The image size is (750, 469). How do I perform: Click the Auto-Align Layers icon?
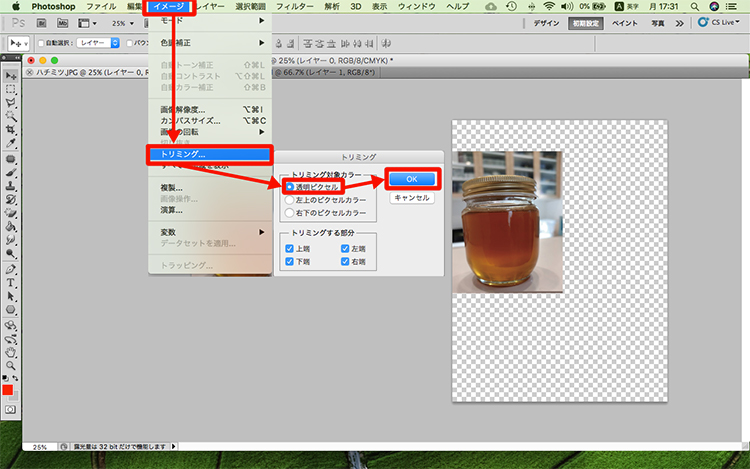pyautogui.click(x=386, y=44)
